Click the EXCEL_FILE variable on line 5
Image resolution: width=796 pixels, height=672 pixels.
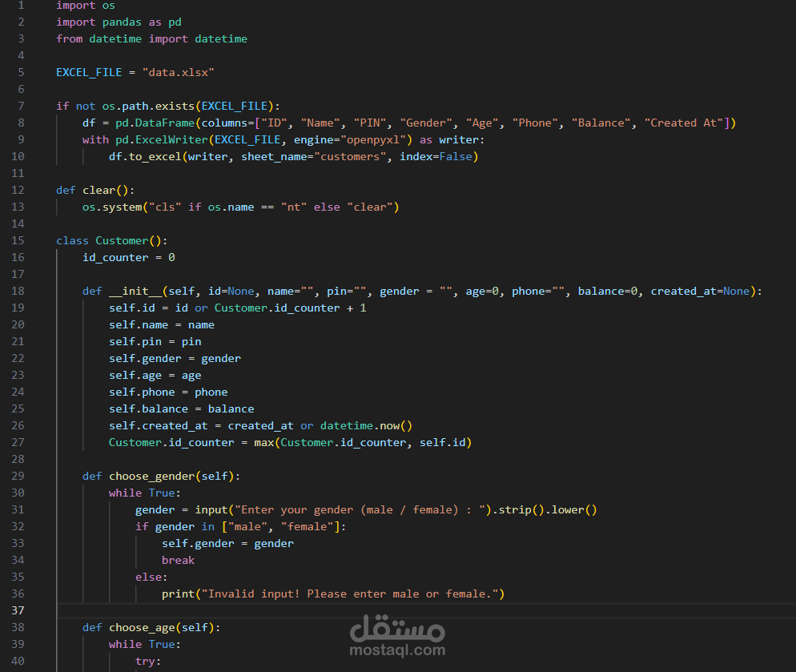tap(89, 72)
